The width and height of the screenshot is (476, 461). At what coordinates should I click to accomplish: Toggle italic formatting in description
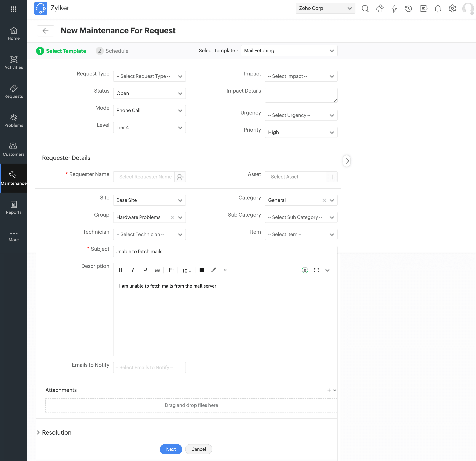[x=133, y=270]
